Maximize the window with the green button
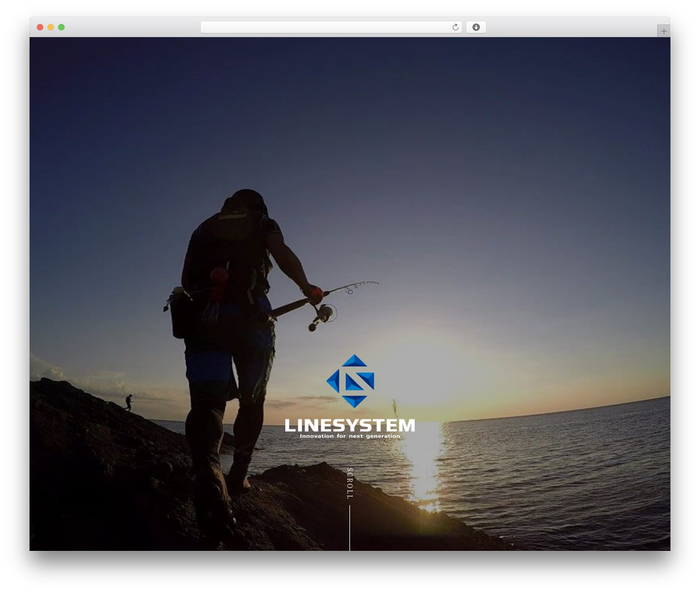The image size is (700, 593). click(61, 27)
